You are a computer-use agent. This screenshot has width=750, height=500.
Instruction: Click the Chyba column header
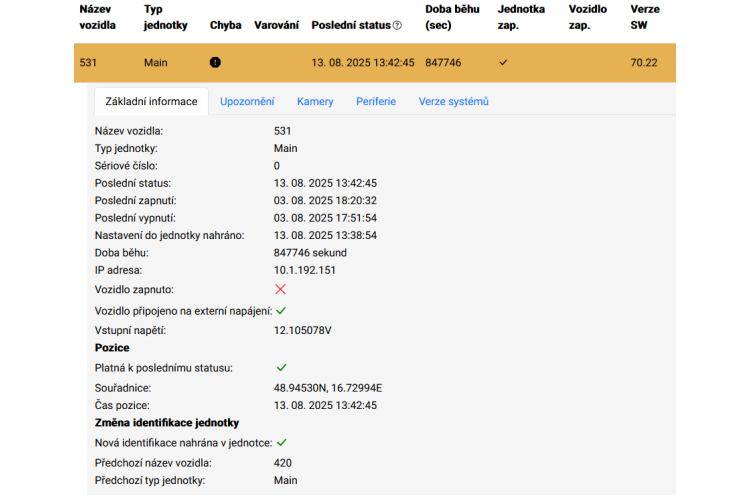click(x=225, y=25)
